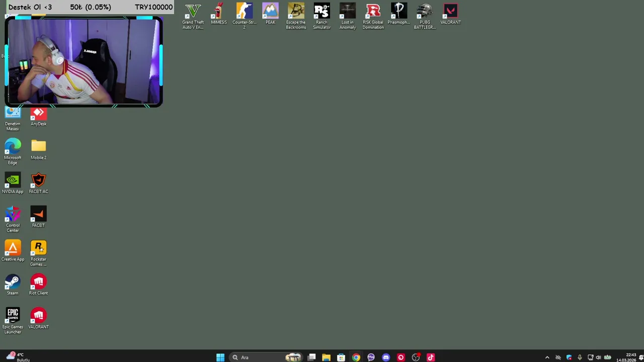Screen dimensions: 644x362
Task: Open network settings tray icon
Action: (x=591, y=357)
